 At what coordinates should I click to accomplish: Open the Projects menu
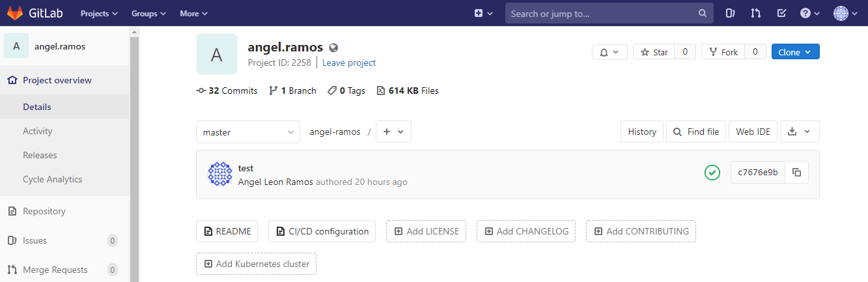coord(99,13)
